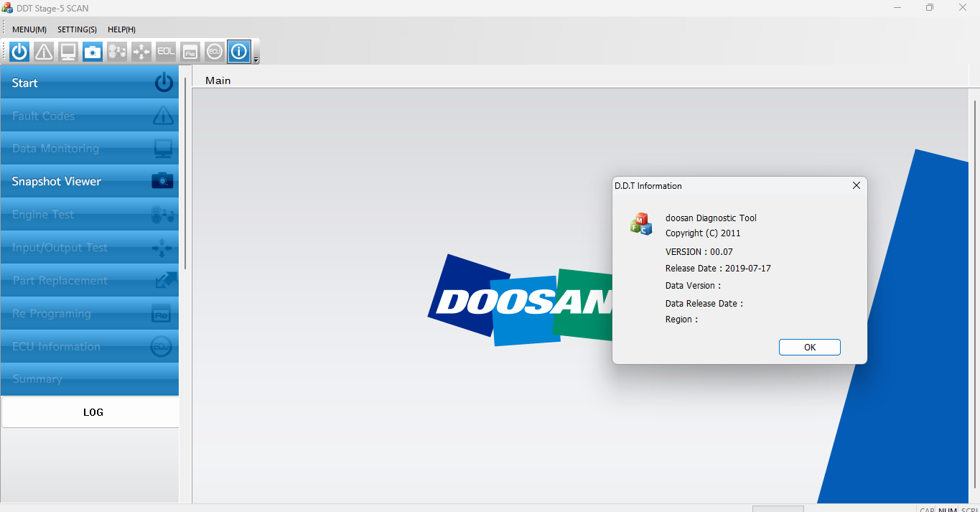The height and width of the screenshot is (512, 980).
Task: Select Input/Output Test in the sidebar
Action: click(90, 248)
